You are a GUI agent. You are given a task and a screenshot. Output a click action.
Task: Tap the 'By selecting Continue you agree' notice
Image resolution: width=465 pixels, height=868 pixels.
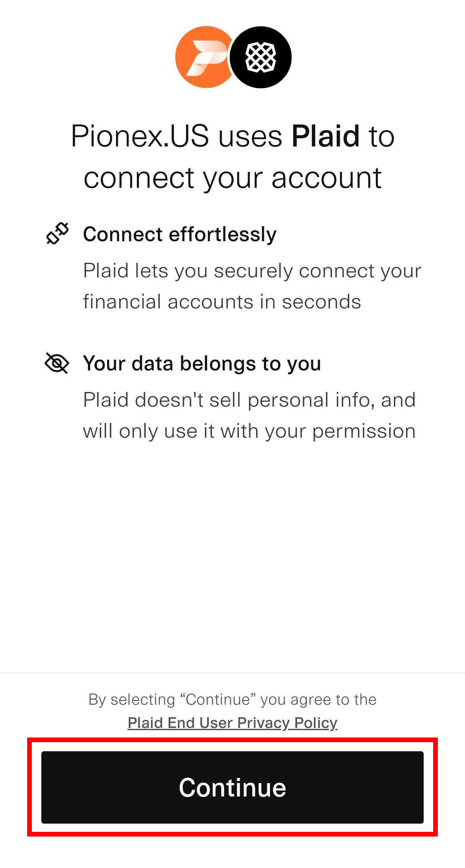tap(232, 711)
